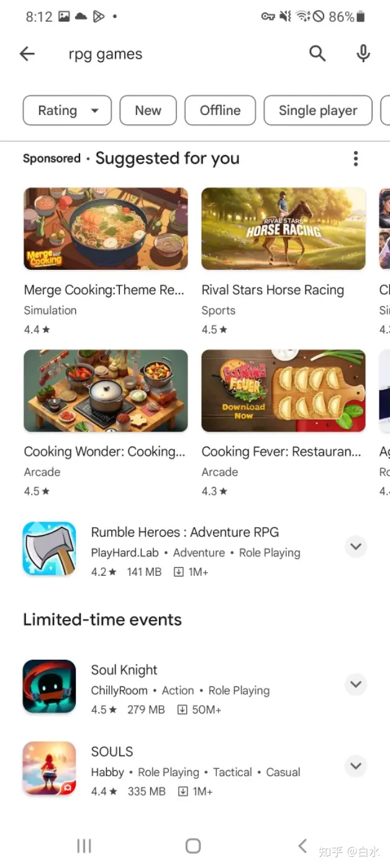The height and width of the screenshot is (868, 390).
Task: Open the three-dot sponsored options menu
Action: point(356,159)
